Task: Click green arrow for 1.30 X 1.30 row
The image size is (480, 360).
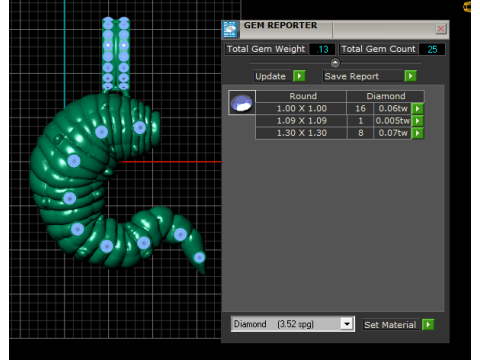Action: [417, 133]
